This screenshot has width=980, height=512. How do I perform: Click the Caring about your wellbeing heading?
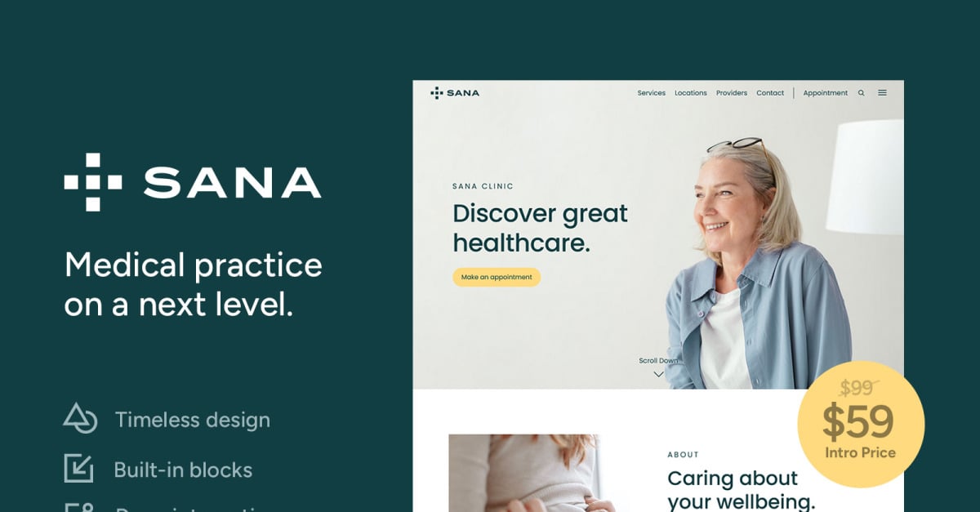coord(742,489)
